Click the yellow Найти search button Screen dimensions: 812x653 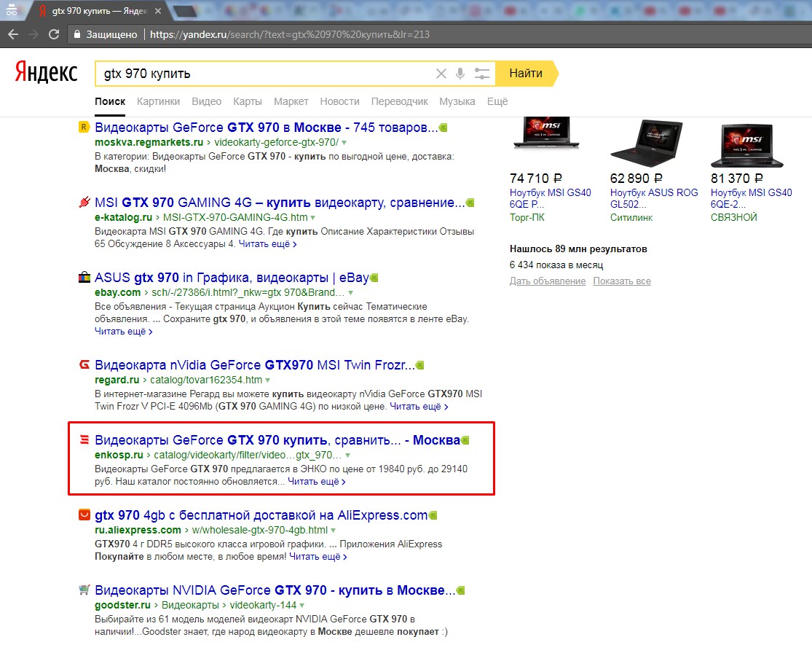pos(526,74)
